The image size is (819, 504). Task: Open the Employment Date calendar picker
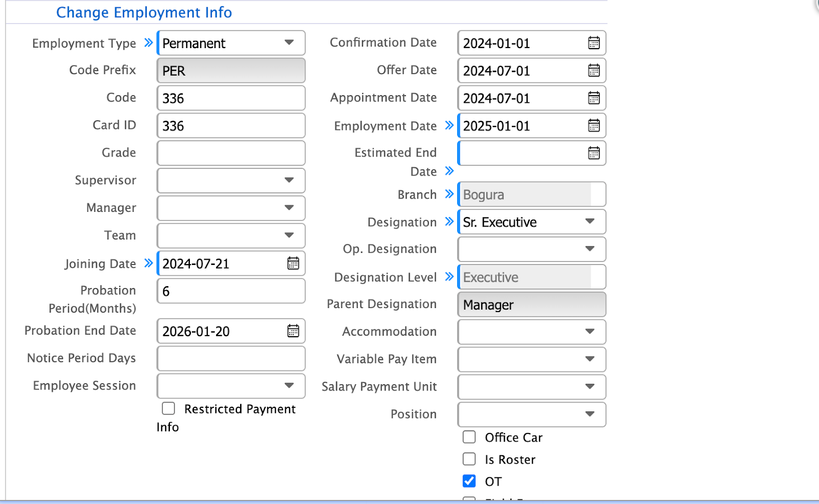(x=593, y=126)
